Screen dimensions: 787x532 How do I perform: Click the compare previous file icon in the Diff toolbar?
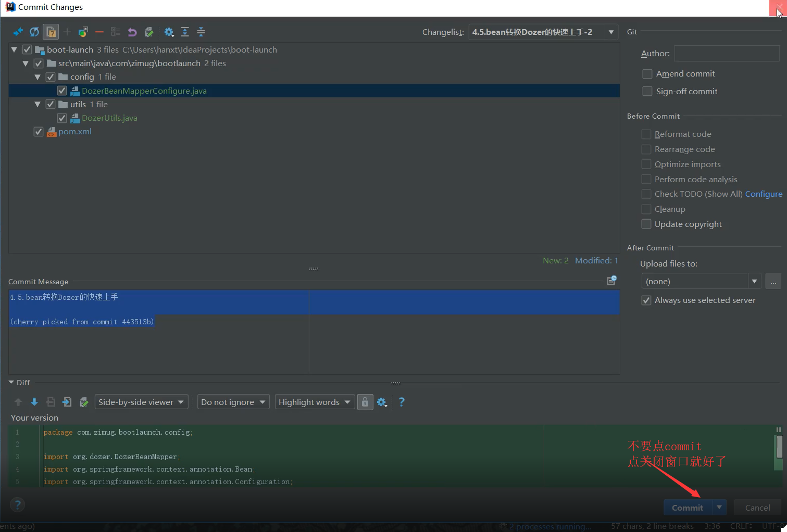51,402
